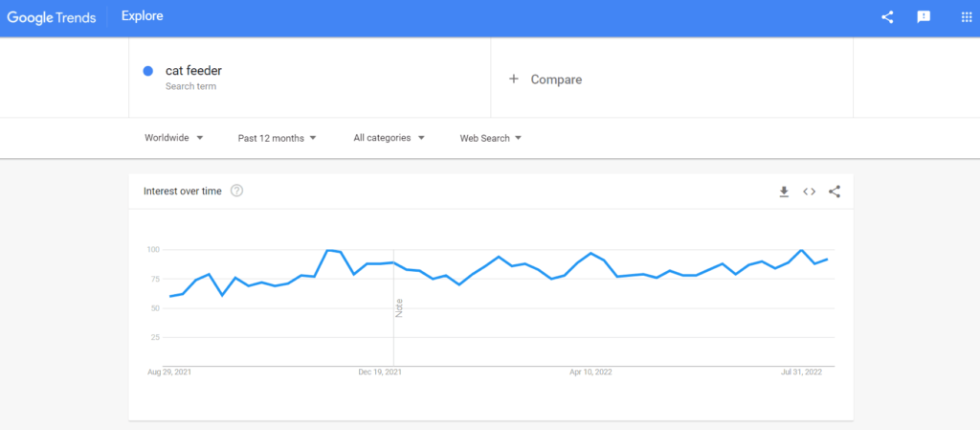Open the embed code icon

pos(810,192)
